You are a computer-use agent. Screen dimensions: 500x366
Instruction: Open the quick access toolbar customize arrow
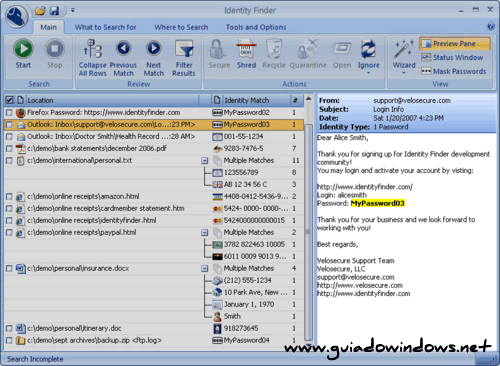pos(72,10)
